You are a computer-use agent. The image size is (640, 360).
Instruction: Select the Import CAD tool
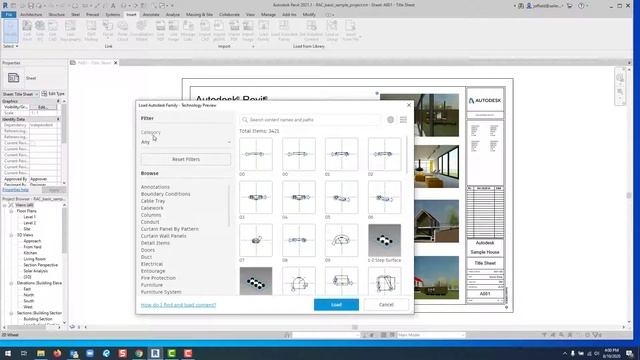point(205,31)
